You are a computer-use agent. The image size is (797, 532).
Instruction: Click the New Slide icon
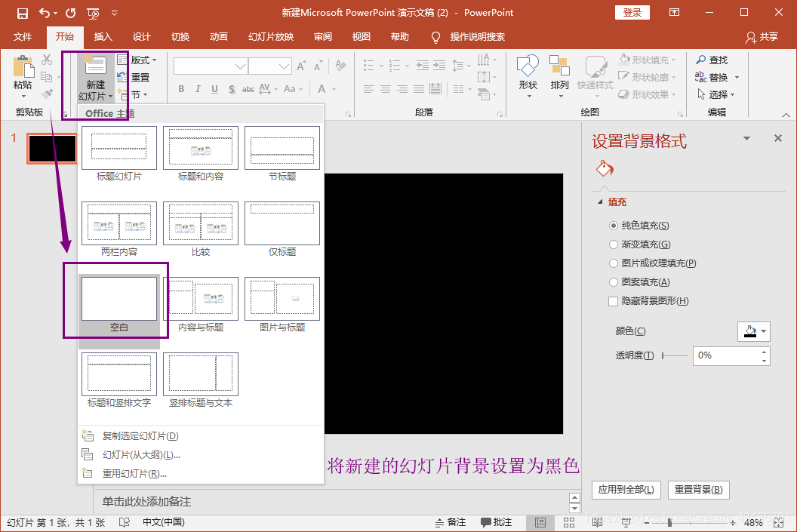pyautogui.click(x=96, y=66)
